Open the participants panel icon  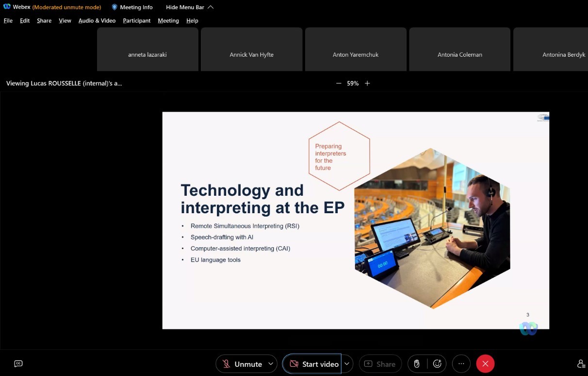click(581, 364)
